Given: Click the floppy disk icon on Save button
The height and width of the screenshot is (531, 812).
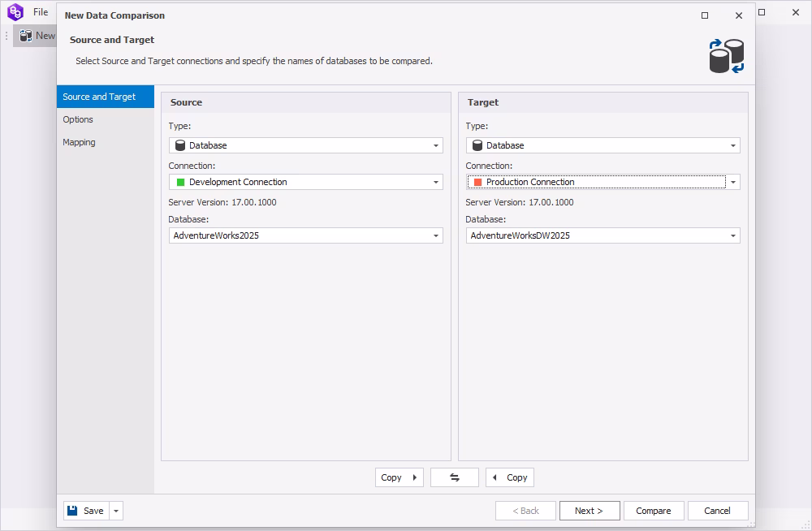Looking at the screenshot, I should coord(72,511).
